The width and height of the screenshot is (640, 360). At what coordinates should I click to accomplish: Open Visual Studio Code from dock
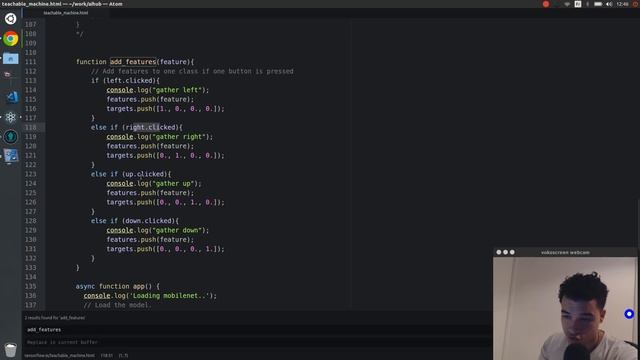12,97
